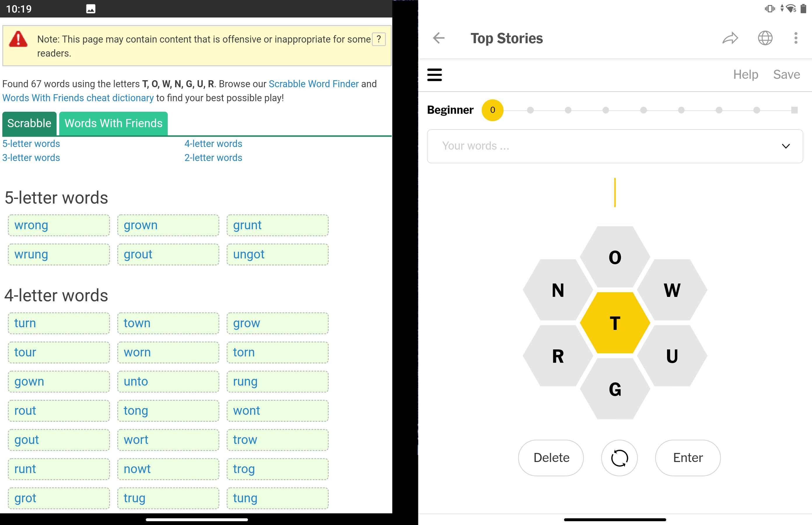Screen dimensions: 812x525
Task: Expand the Your words dropdown
Action: (787, 146)
